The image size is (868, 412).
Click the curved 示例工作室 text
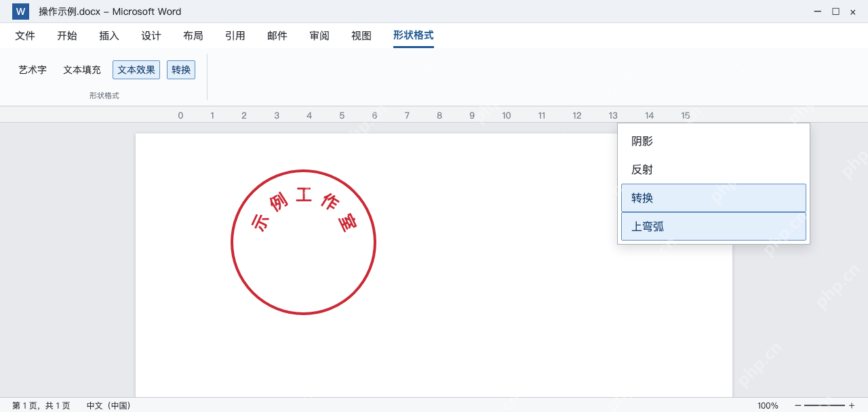[304, 209]
